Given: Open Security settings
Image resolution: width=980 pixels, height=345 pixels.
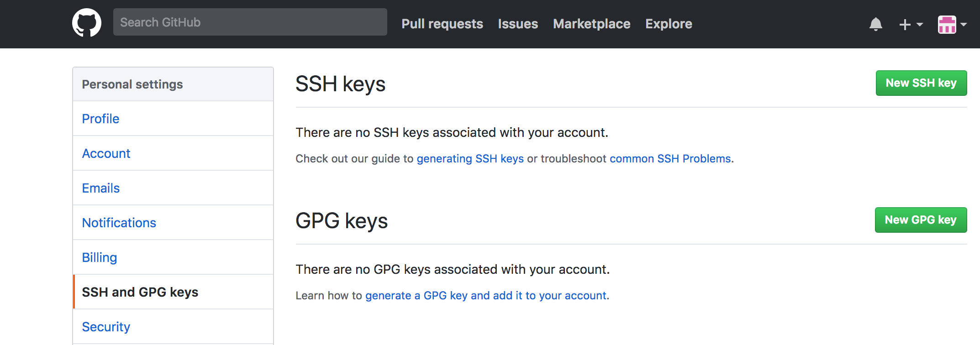Looking at the screenshot, I should 173,327.
